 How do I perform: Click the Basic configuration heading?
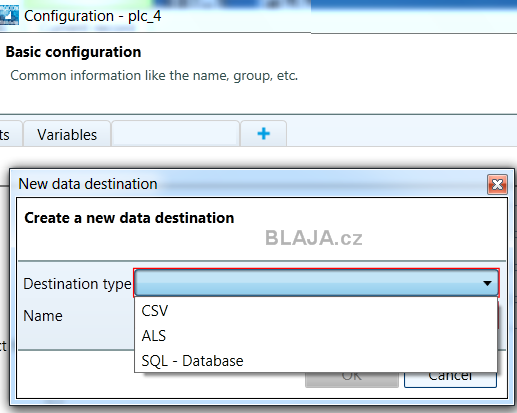[x=73, y=52]
